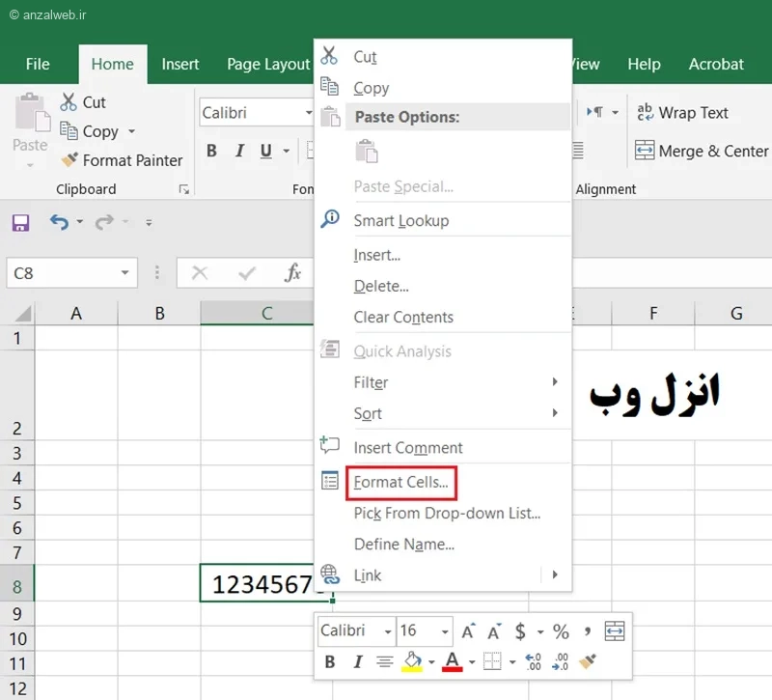
Task: Open the accounting format dropdown arrow
Action: pyautogui.click(x=540, y=632)
